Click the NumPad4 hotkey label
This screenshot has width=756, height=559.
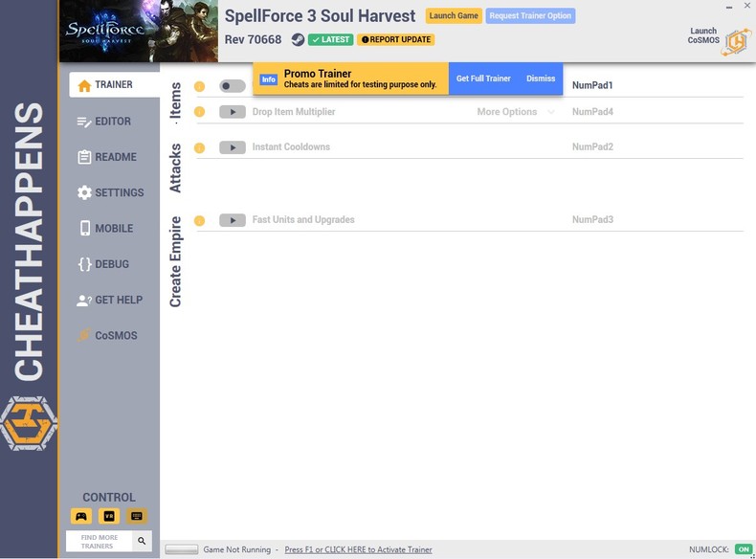592,112
